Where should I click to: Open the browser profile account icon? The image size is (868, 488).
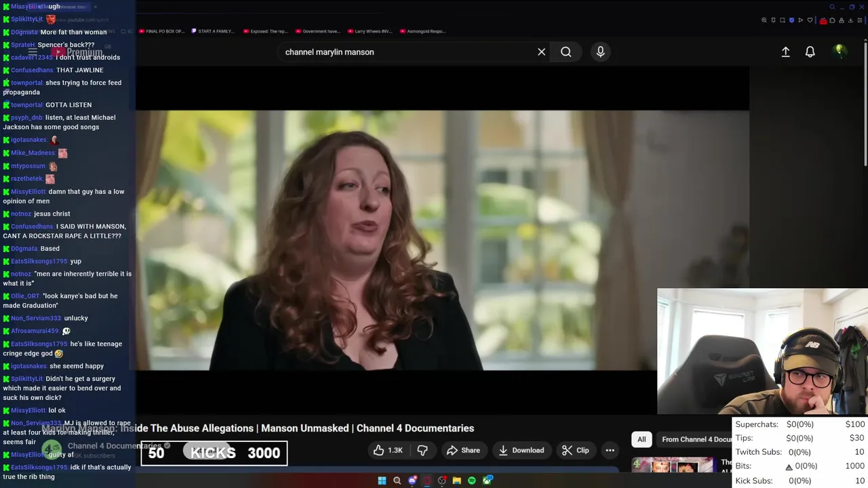842,20
